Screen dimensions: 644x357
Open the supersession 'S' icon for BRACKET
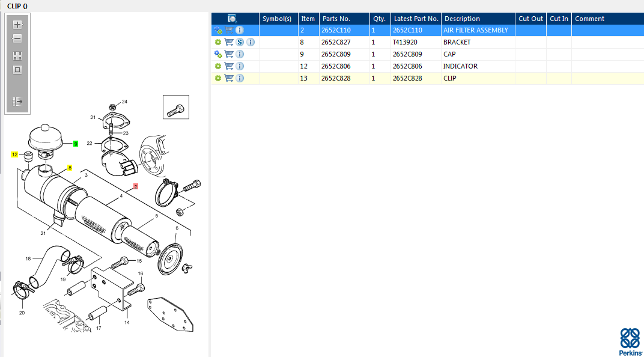[x=240, y=42]
